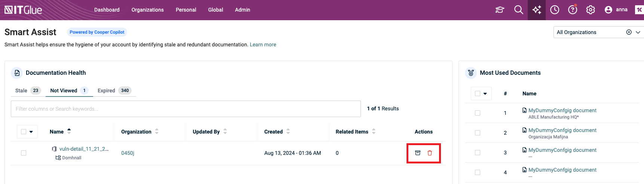Click the Filter columns search field

click(186, 109)
